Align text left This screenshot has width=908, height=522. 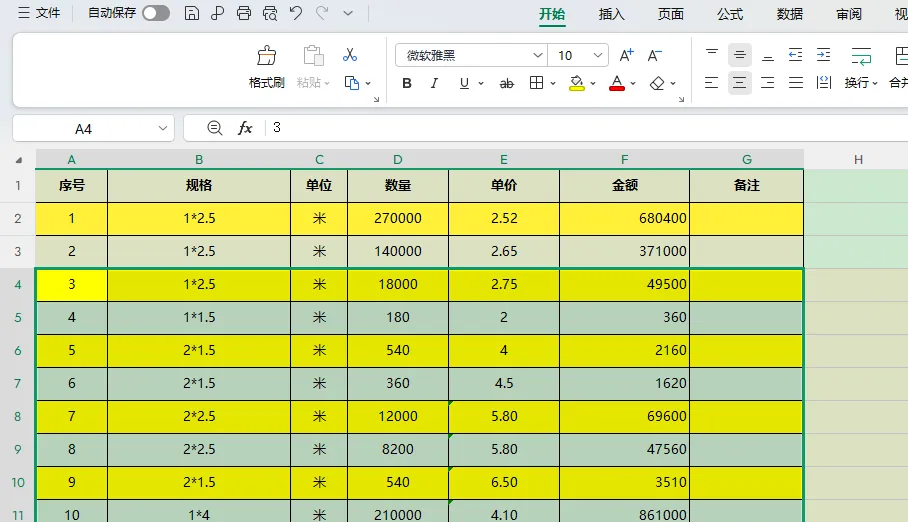[712, 83]
